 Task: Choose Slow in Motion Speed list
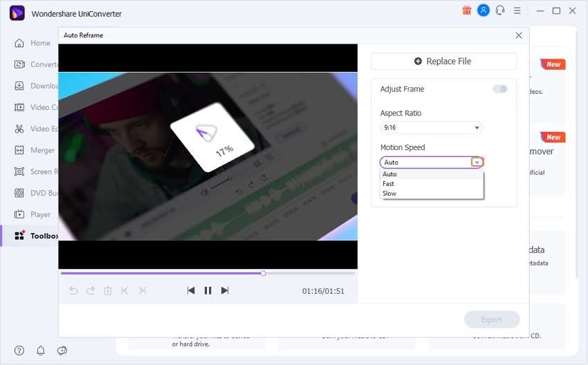click(432, 194)
